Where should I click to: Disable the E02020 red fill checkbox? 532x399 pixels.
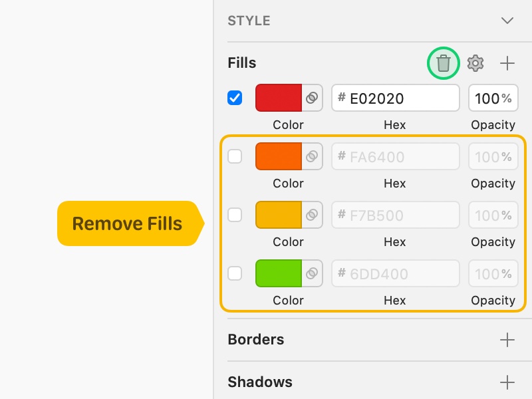[235, 98]
